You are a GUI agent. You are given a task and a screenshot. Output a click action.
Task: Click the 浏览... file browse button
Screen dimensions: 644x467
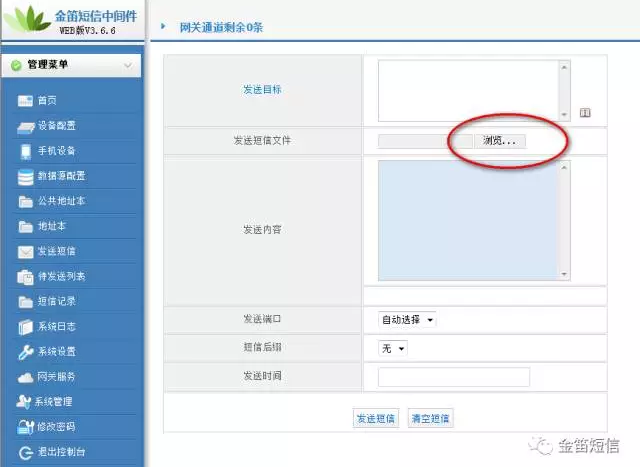tap(500, 141)
